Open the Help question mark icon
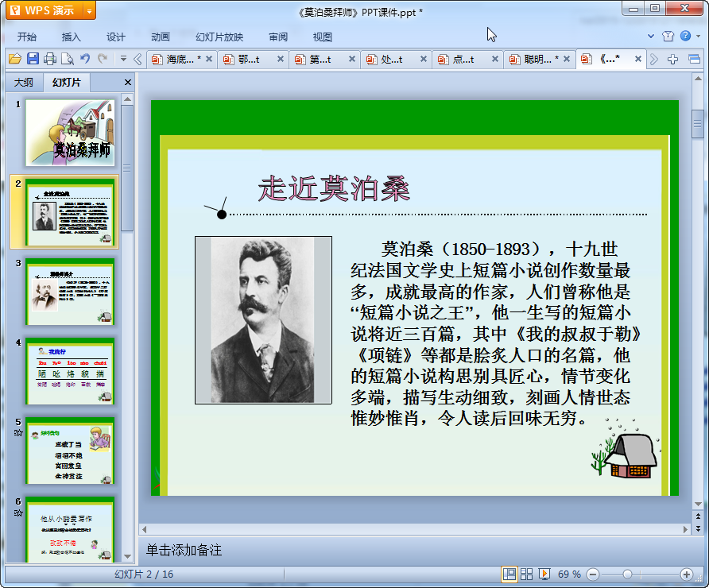Viewport: 709px width, 588px height. 685,36
